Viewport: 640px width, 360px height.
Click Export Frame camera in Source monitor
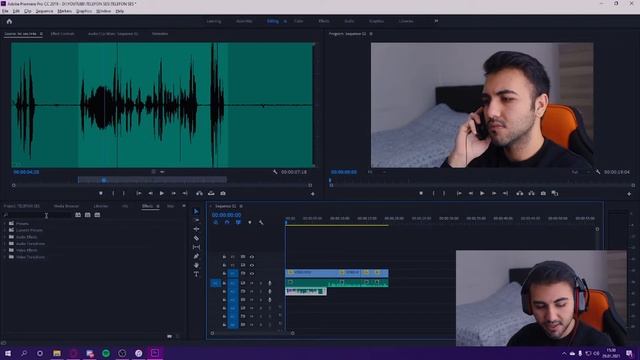[223, 193]
